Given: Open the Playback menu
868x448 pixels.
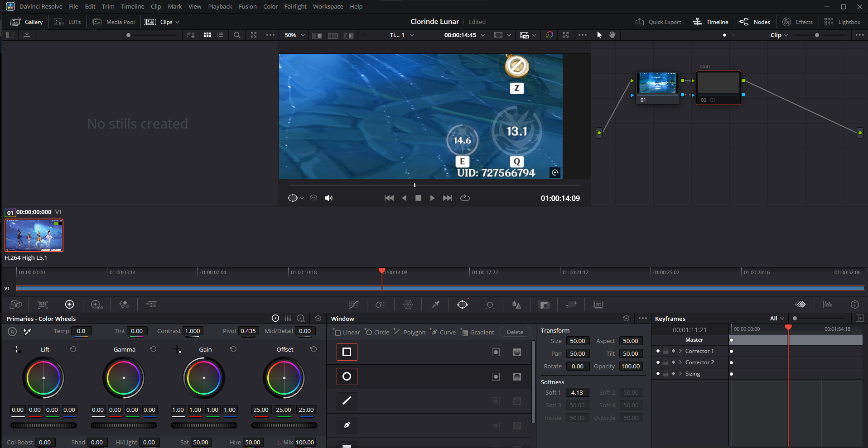Looking at the screenshot, I should (x=220, y=6).
